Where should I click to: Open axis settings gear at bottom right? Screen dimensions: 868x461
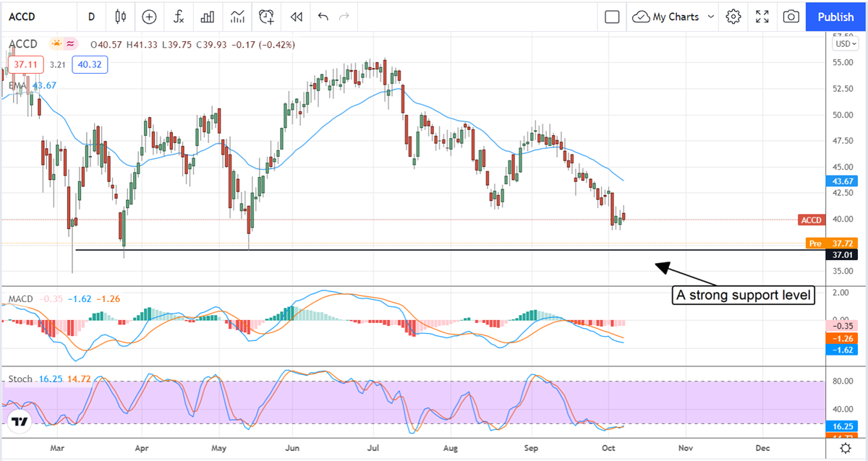tap(844, 449)
